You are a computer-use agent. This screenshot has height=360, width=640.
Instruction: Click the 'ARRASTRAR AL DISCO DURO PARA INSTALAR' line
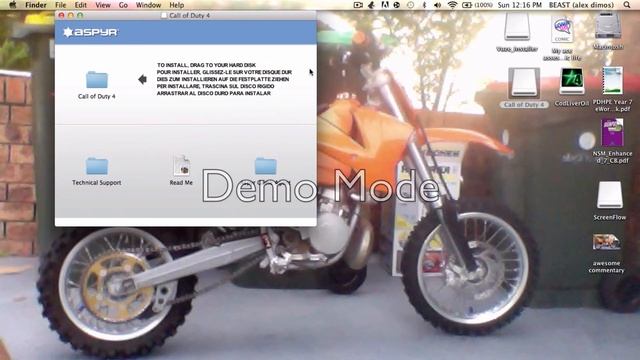pyautogui.click(x=214, y=93)
